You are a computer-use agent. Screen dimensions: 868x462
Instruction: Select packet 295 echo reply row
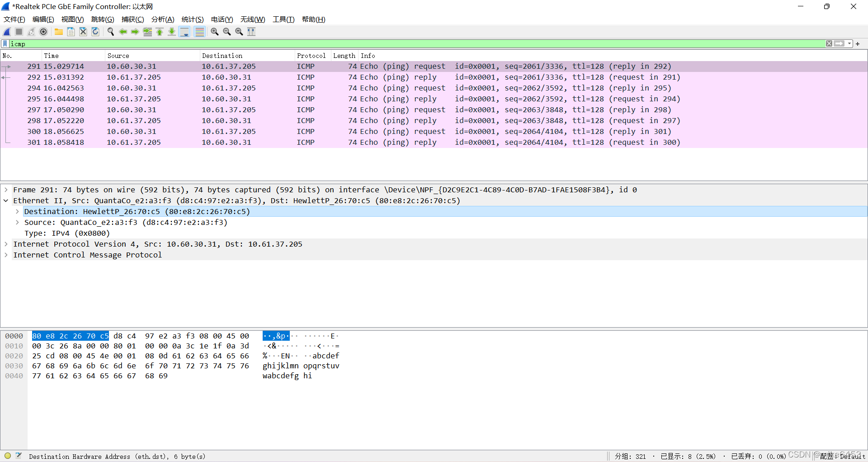click(434, 99)
